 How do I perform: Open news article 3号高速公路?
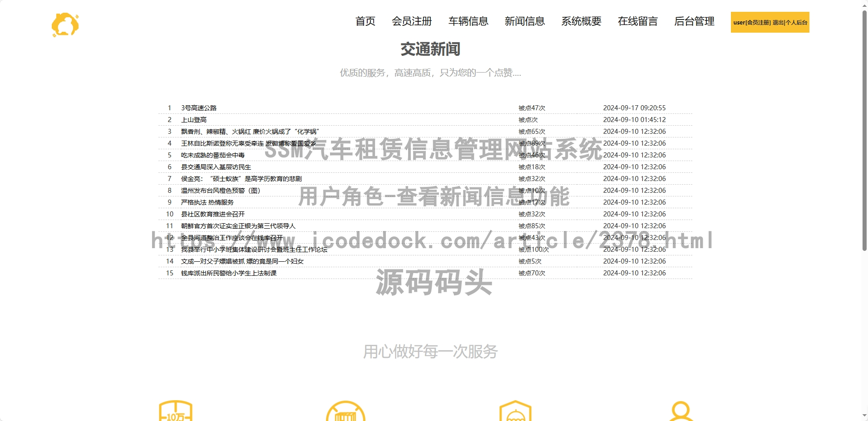(x=199, y=108)
